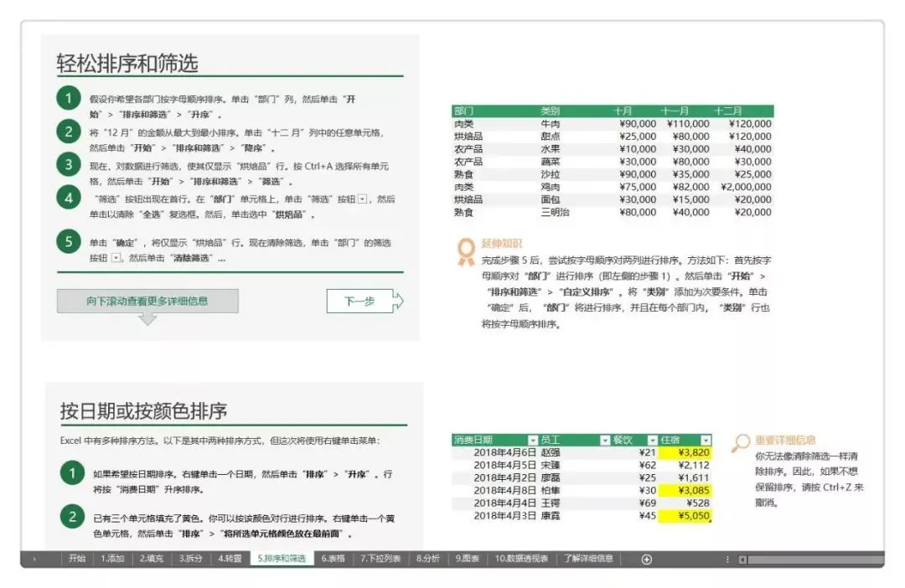
Task: Select the ¥69 dining cell
Action: pyautogui.click(x=635, y=503)
